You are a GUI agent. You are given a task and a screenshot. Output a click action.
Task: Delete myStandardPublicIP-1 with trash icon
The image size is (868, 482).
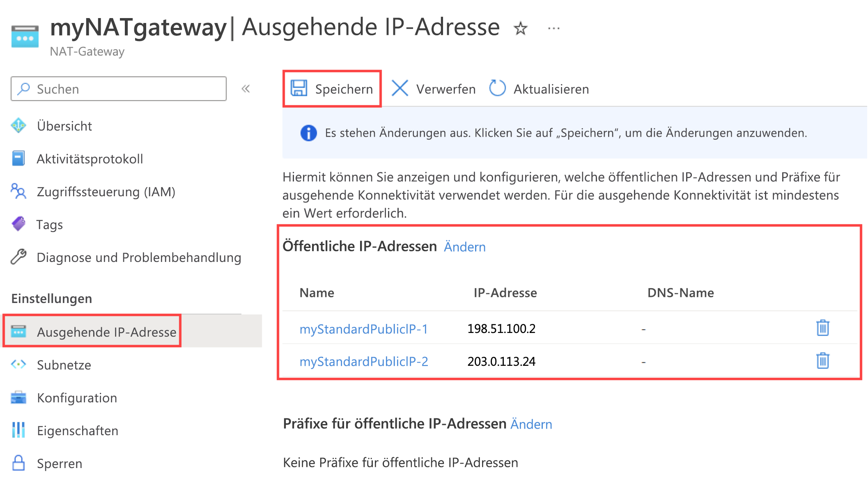pyautogui.click(x=822, y=328)
